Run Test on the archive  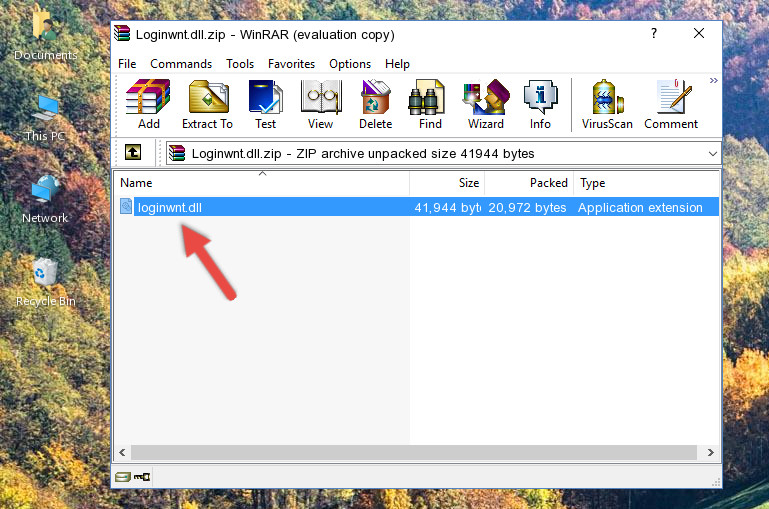[x=265, y=105]
